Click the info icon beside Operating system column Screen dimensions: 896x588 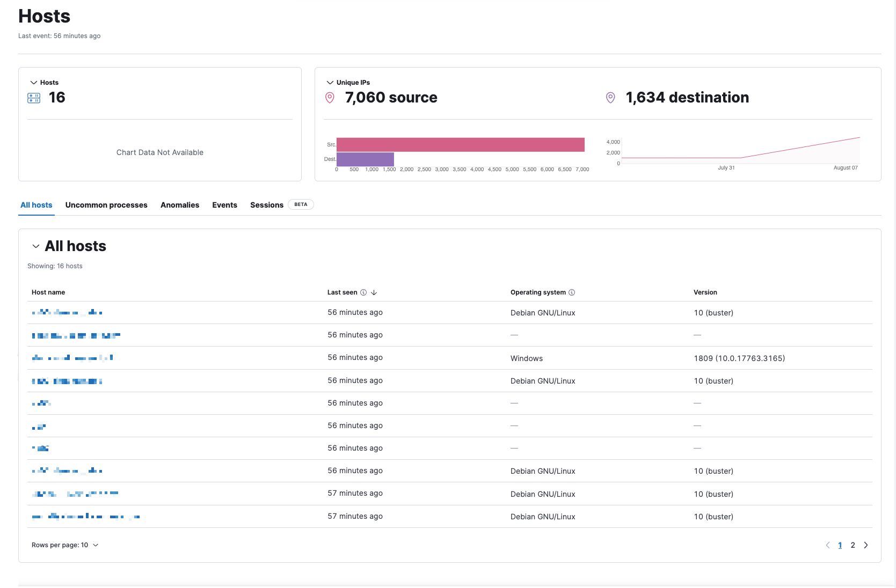(572, 292)
